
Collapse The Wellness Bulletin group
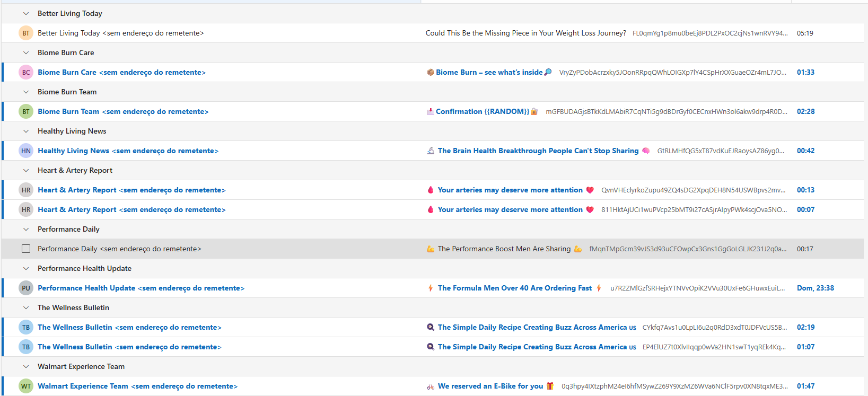pos(26,307)
